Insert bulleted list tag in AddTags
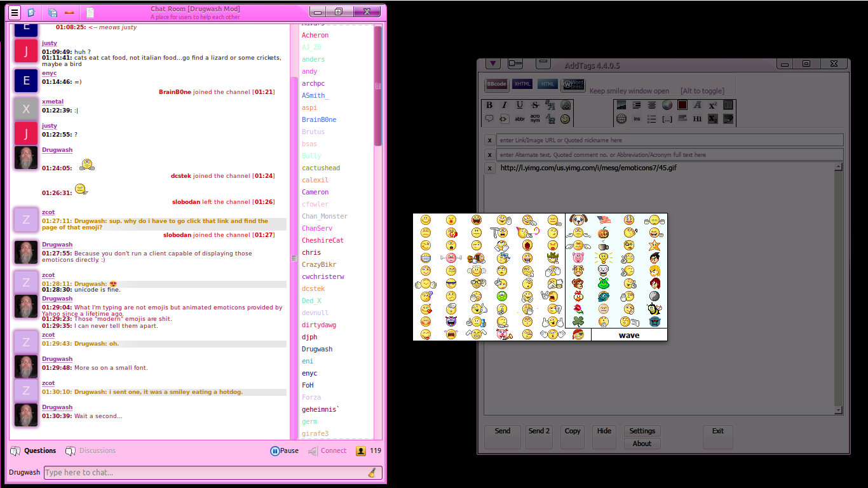Viewport: 868px width, 488px height. (651, 119)
